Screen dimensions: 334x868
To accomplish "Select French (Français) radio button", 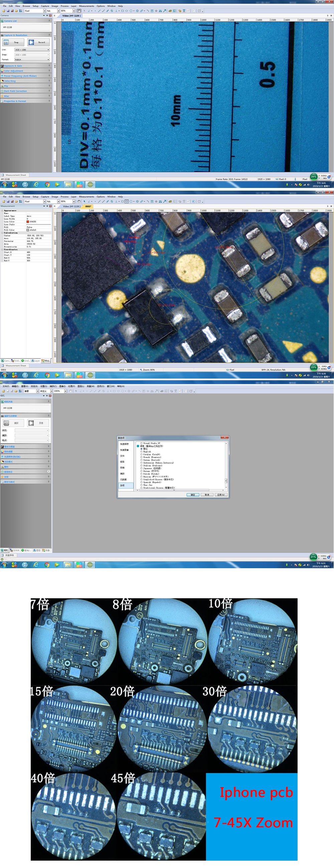I will [142, 457].
